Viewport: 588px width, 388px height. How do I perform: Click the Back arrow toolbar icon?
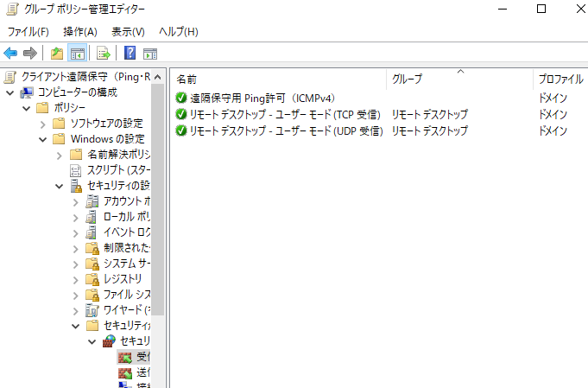(x=10, y=54)
